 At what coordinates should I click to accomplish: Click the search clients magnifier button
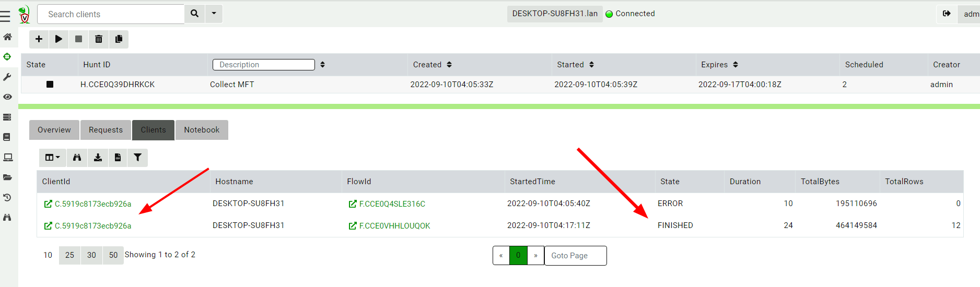[195, 14]
